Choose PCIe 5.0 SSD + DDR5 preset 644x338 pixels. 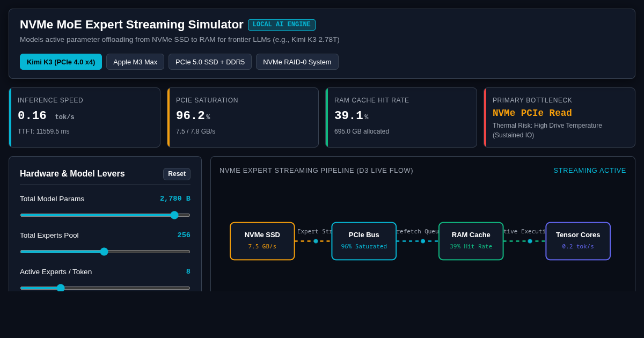tap(210, 62)
